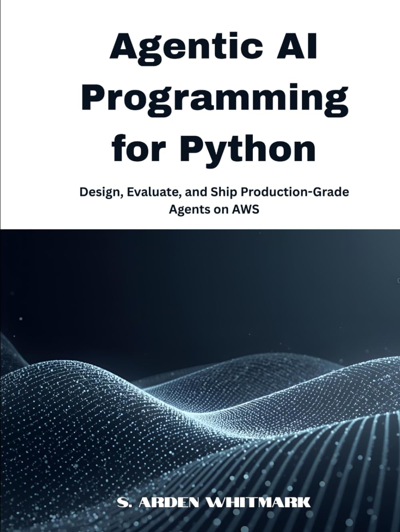400x532 pixels.
Task: Click the author name "S. ARDEN WHITMARK"
Action: (x=214, y=502)
